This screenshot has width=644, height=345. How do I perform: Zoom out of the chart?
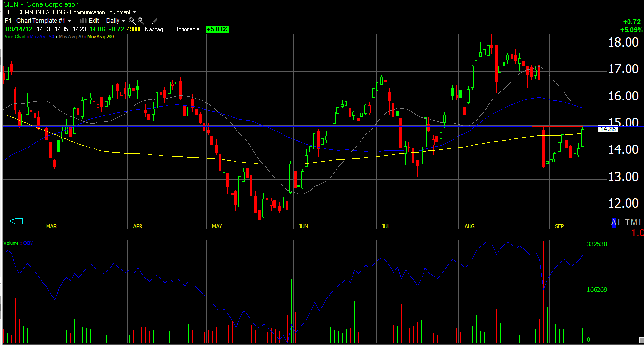141,21
